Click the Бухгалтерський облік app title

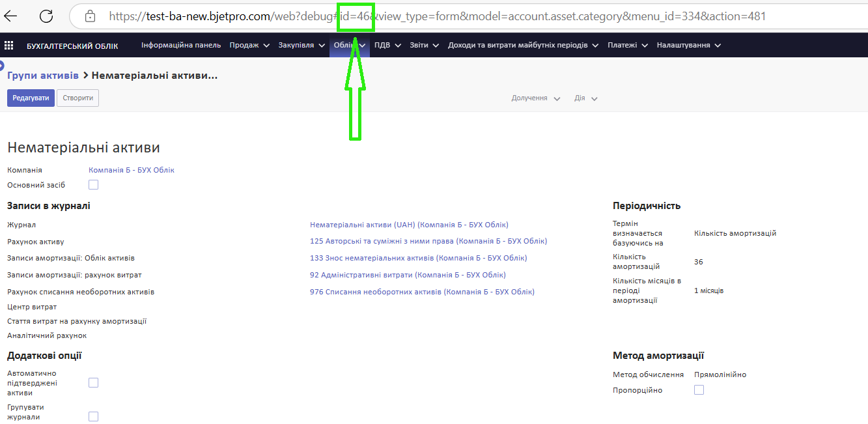tap(72, 46)
